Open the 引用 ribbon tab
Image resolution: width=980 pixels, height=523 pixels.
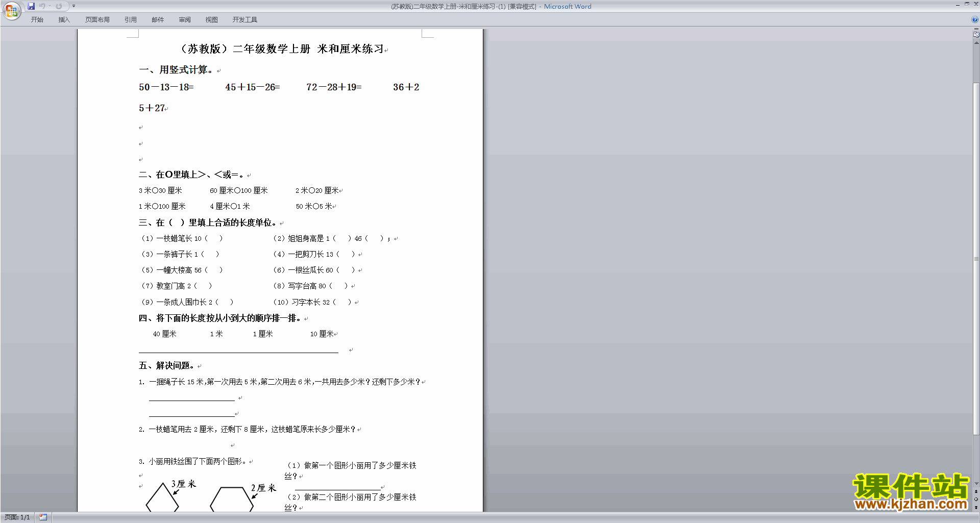[x=131, y=20]
